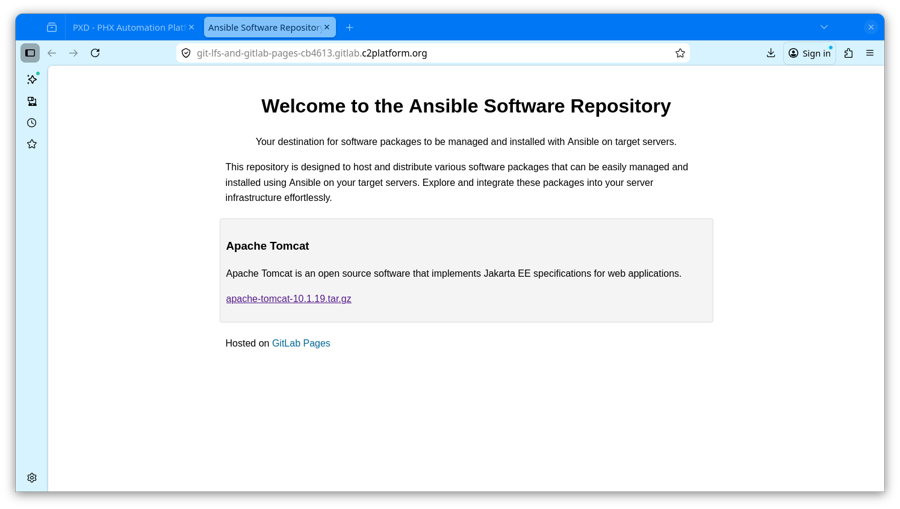This screenshot has height=509, width=900.
Task: Download apache-tomcat-10.1.19.tar.gz link
Action: pyautogui.click(x=288, y=299)
